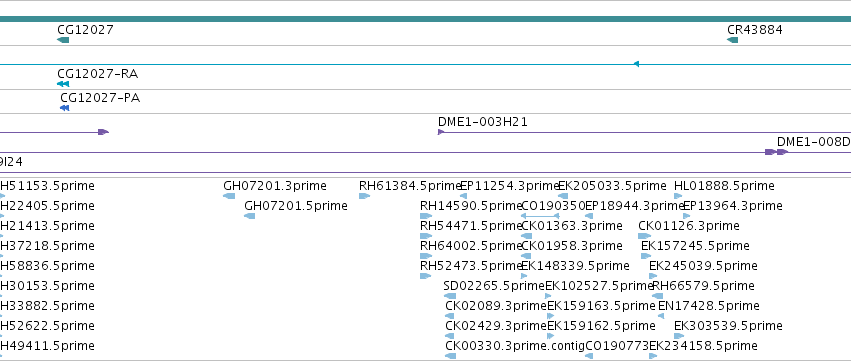Click the arrowhead on the long cyan transcript line
The image size is (851, 361).
[x=636, y=64]
